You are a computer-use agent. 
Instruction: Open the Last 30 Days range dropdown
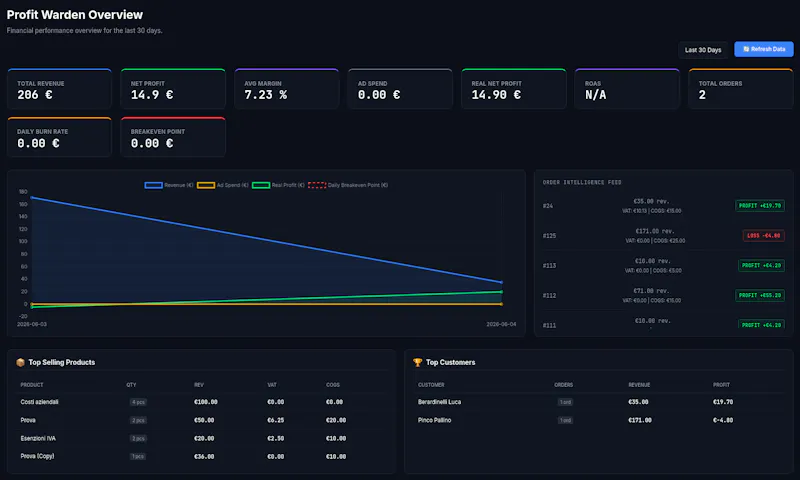point(703,50)
